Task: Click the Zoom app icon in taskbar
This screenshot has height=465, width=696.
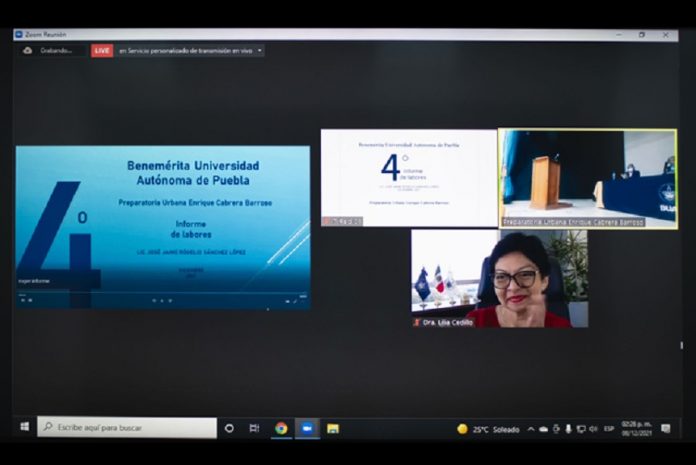Action: [307, 428]
